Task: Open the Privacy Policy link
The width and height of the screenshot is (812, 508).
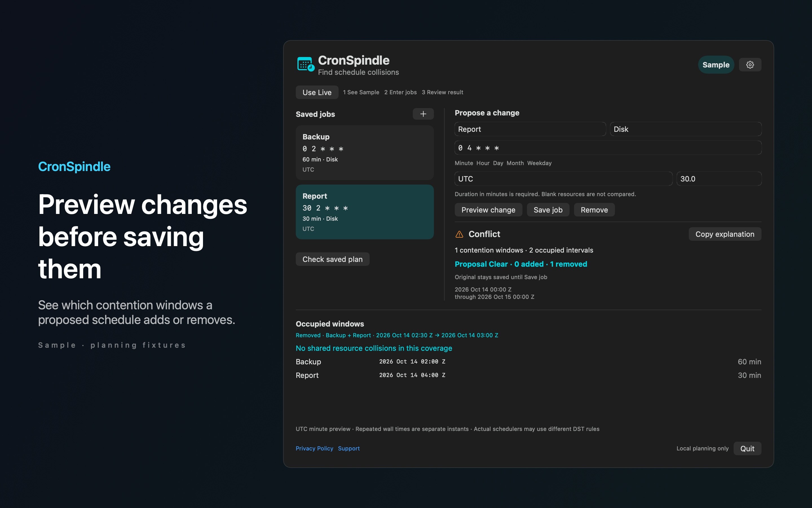Action: pos(314,448)
